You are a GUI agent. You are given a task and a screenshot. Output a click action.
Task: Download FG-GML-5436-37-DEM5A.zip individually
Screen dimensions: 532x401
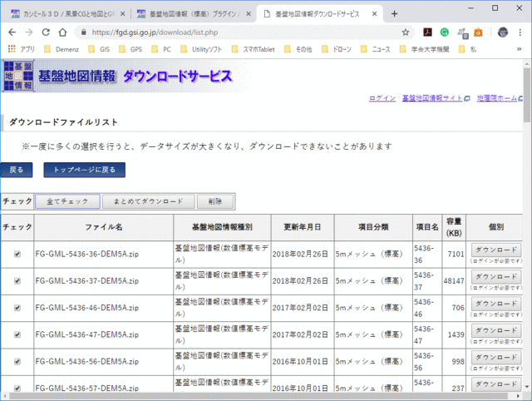[496, 277]
